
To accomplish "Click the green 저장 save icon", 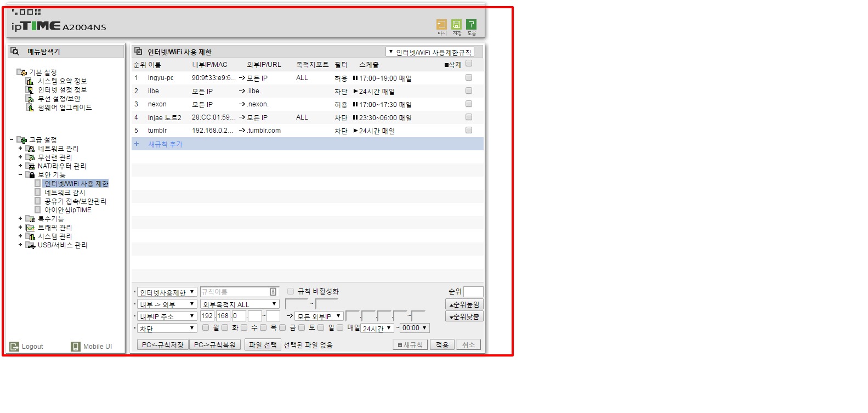I will 456,24.
